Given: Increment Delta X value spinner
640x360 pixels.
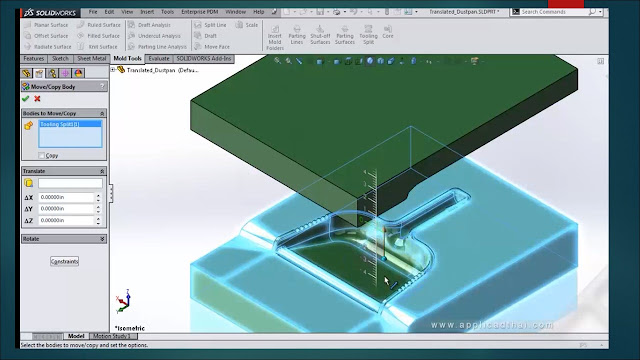Looking at the screenshot, I should point(98,195).
